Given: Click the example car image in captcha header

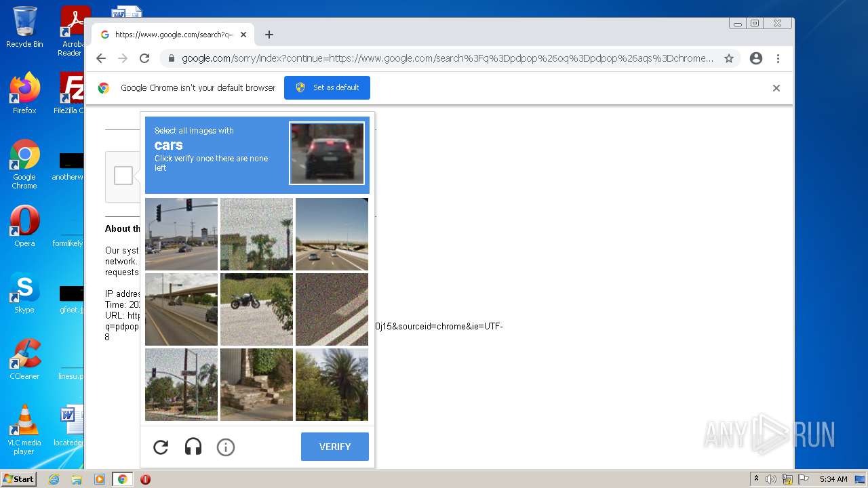Looking at the screenshot, I should pyautogui.click(x=327, y=153).
